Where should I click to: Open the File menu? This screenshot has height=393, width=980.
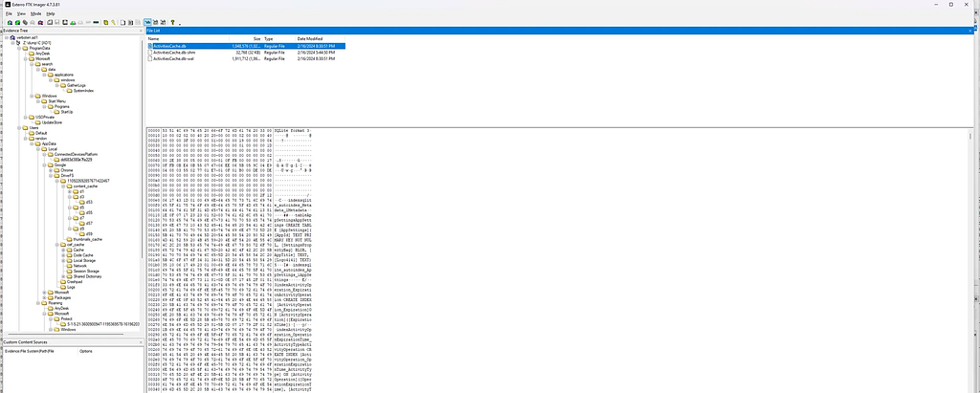(x=9, y=13)
